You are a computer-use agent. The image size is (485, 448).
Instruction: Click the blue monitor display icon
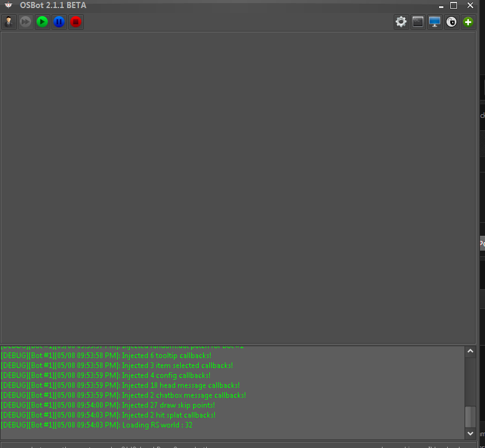435,22
